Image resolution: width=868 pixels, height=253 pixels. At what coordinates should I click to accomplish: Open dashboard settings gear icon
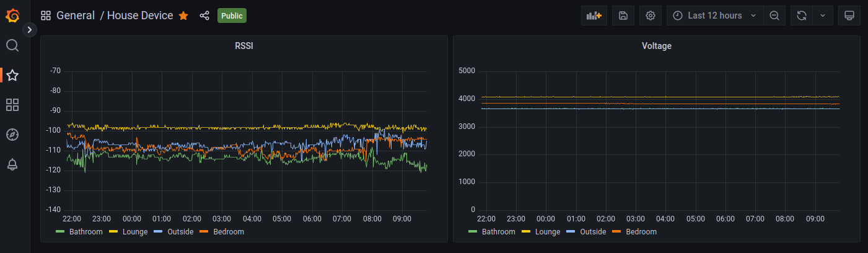point(650,16)
